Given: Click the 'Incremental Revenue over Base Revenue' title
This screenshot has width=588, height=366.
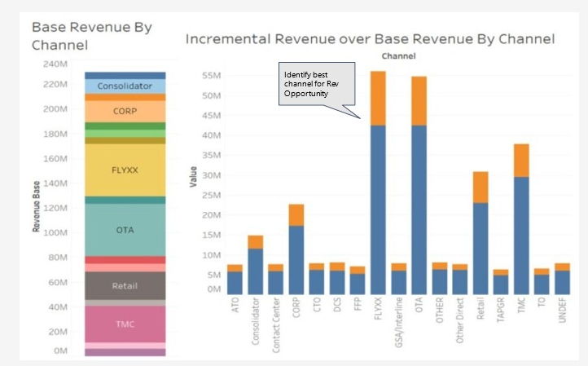Looking at the screenshot, I should (370, 38).
